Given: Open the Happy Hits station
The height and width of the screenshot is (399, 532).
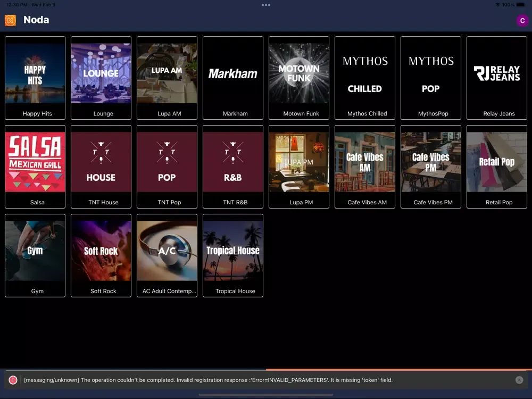Looking at the screenshot, I should coord(35,78).
